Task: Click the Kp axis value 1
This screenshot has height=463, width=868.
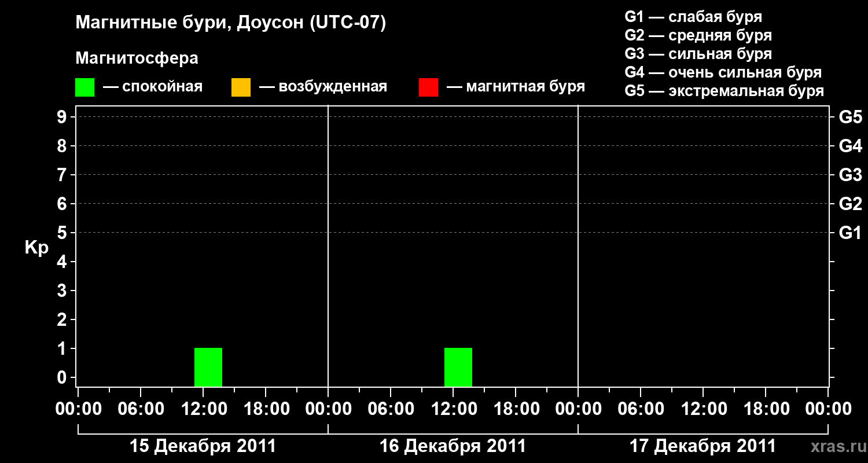Action: (63, 348)
